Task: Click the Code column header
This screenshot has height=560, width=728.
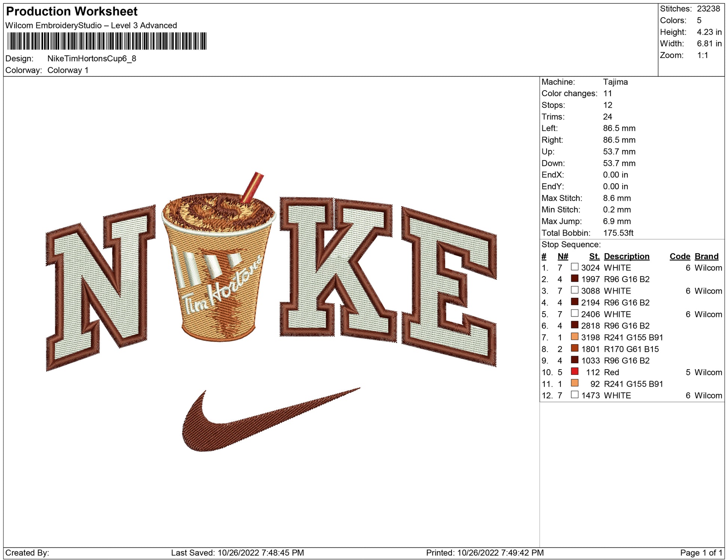Action: click(679, 256)
